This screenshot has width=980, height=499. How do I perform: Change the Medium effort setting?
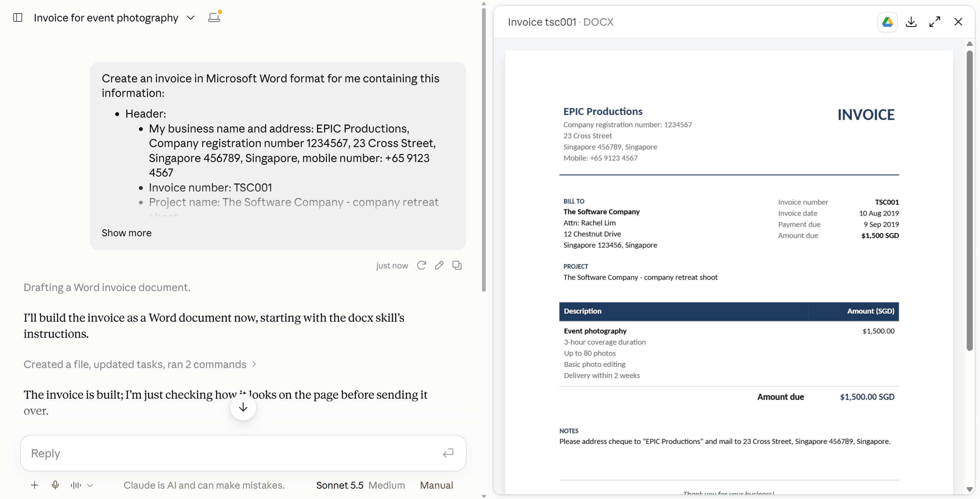point(387,485)
